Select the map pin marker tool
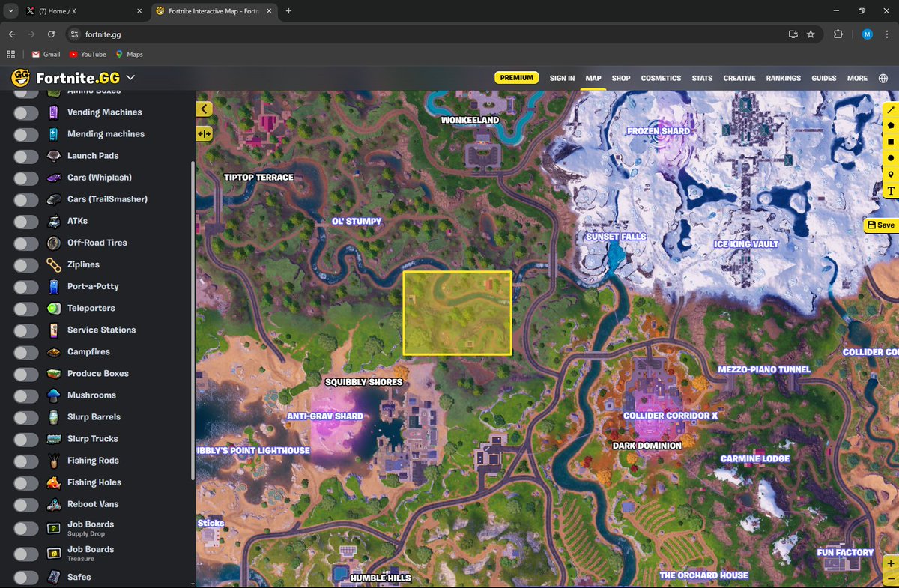The image size is (899, 588). click(x=891, y=175)
